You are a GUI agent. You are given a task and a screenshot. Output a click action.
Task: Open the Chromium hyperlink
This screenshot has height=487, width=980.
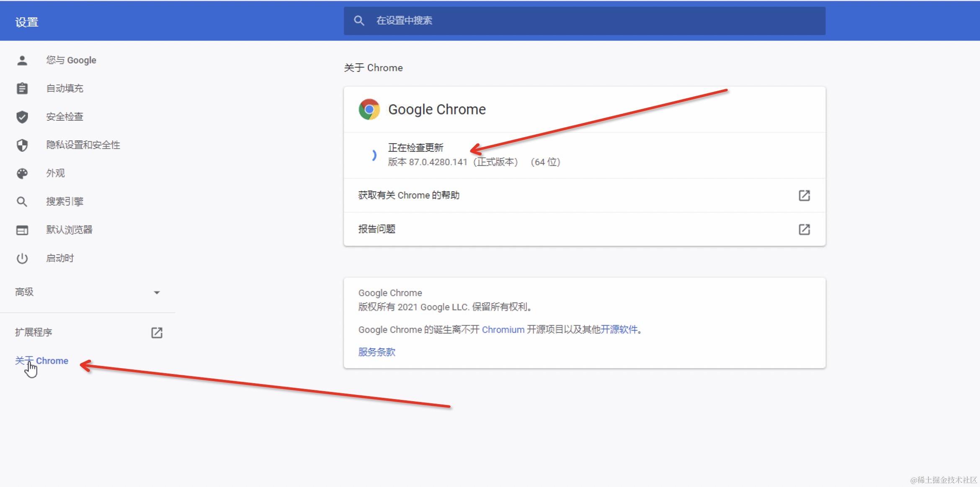pos(503,330)
